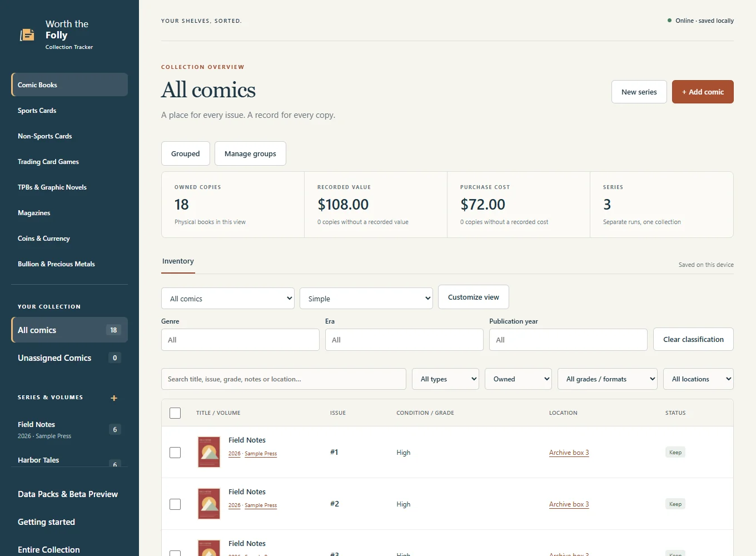
Task: Toggle the select-all checkbox in table header
Action: pyautogui.click(x=175, y=413)
